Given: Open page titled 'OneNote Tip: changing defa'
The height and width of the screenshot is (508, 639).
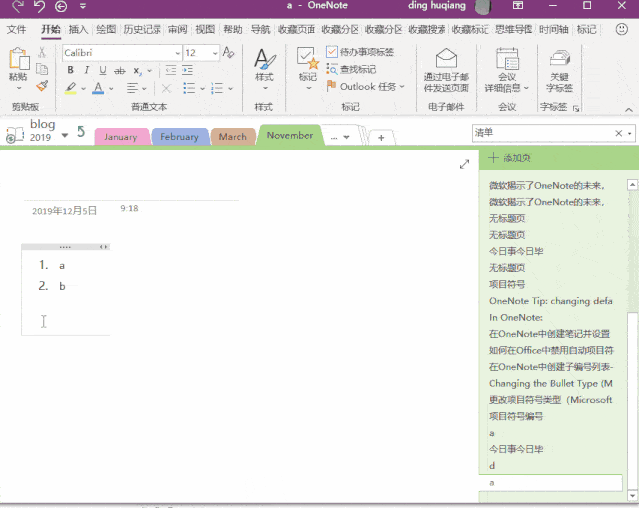Looking at the screenshot, I should pyautogui.click(x=551, y=301).
